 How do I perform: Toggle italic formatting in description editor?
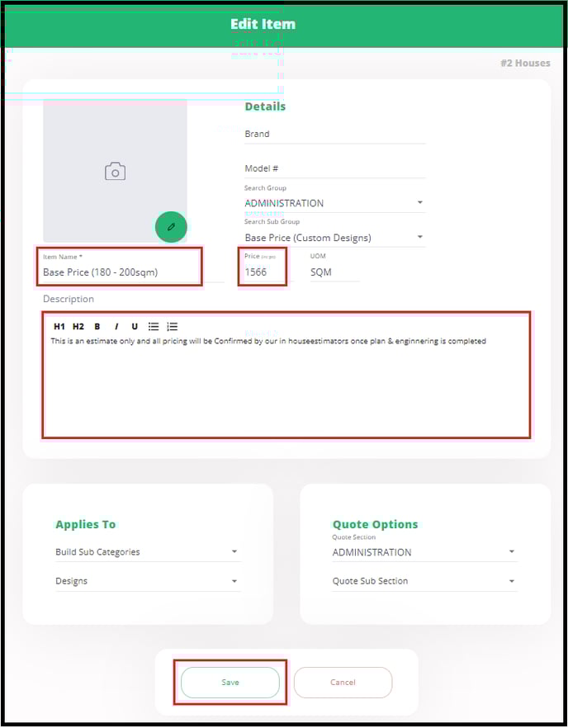[116, 327]
